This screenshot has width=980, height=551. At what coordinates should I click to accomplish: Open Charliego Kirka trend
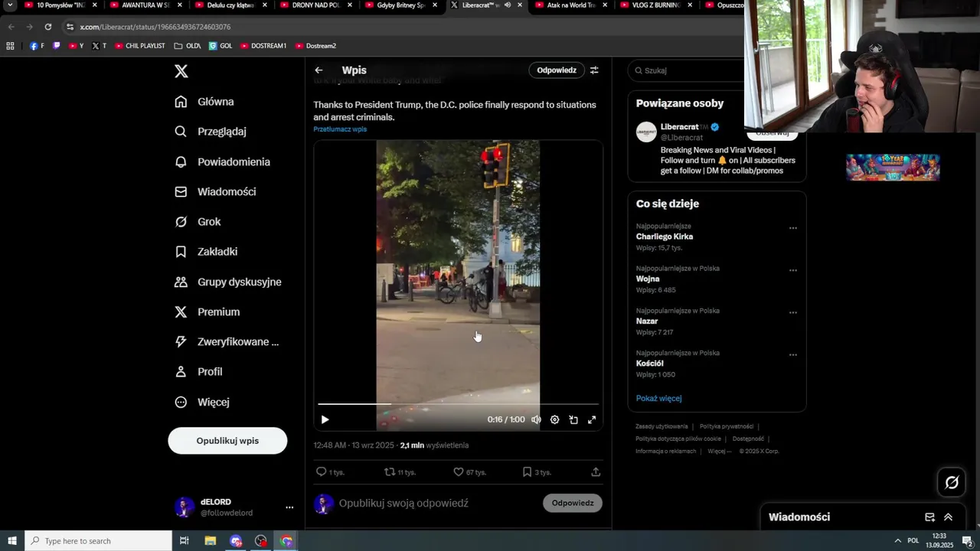click(x=665, y=236)
